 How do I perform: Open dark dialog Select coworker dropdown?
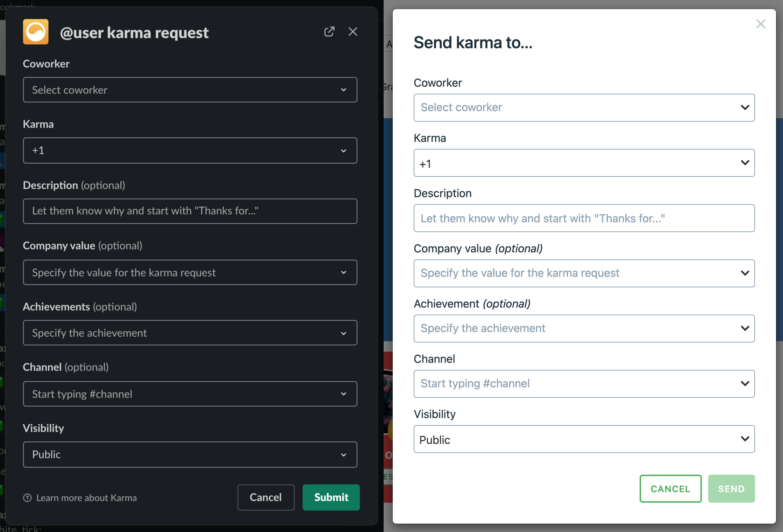190,90
